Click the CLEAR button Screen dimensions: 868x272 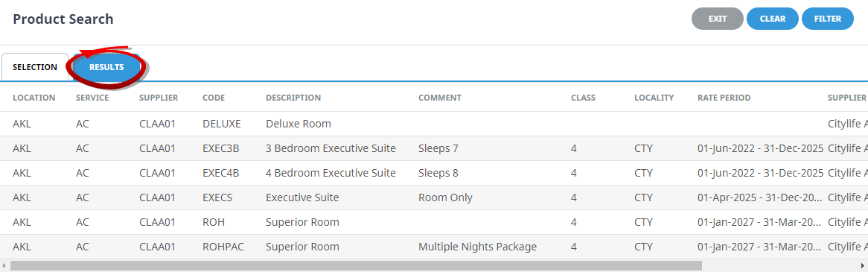pyautogui.click(x=772, y=19)
